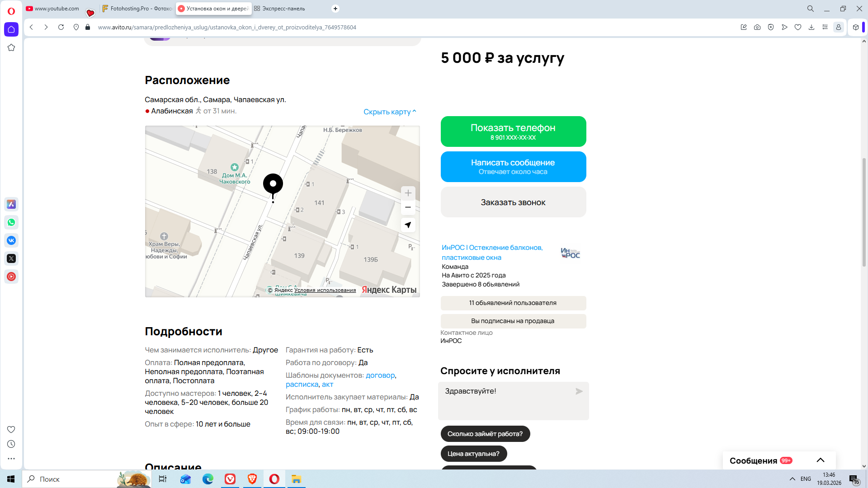
Task: Open VK messenger sidebar icon
Action: 11,240
